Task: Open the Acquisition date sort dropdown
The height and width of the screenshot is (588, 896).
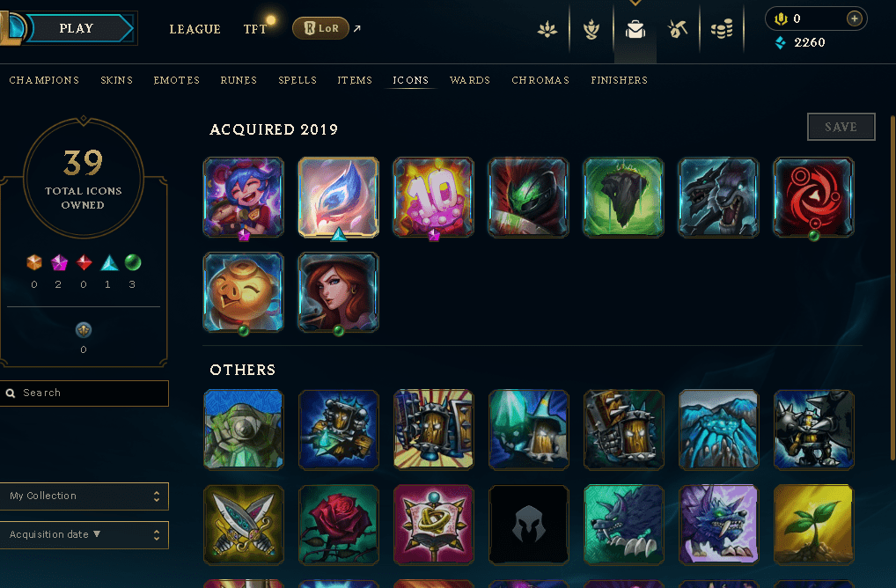Action: coord(84,535)
